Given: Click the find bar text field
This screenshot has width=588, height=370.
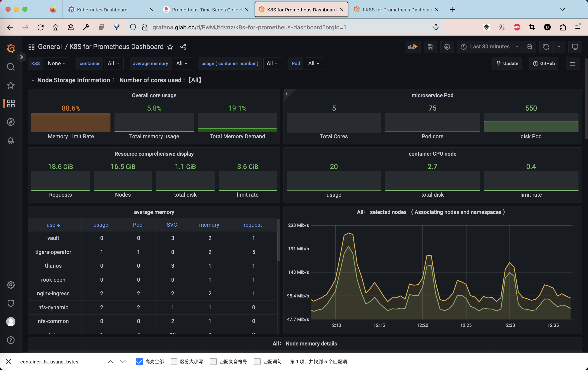Looking at the screenshot, I should point(61,362).
